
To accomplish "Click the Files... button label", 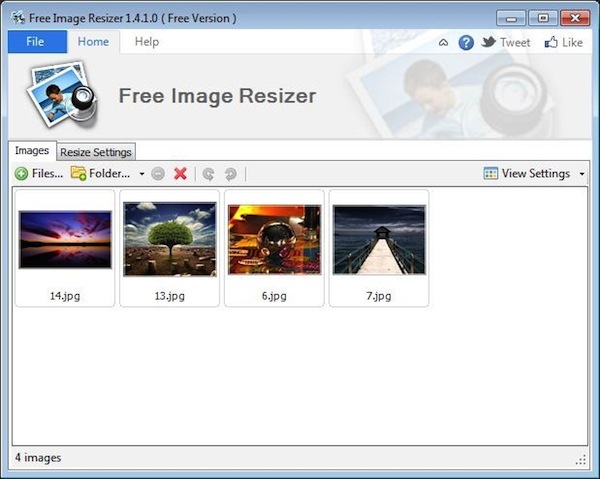I will tap(47, 174).
